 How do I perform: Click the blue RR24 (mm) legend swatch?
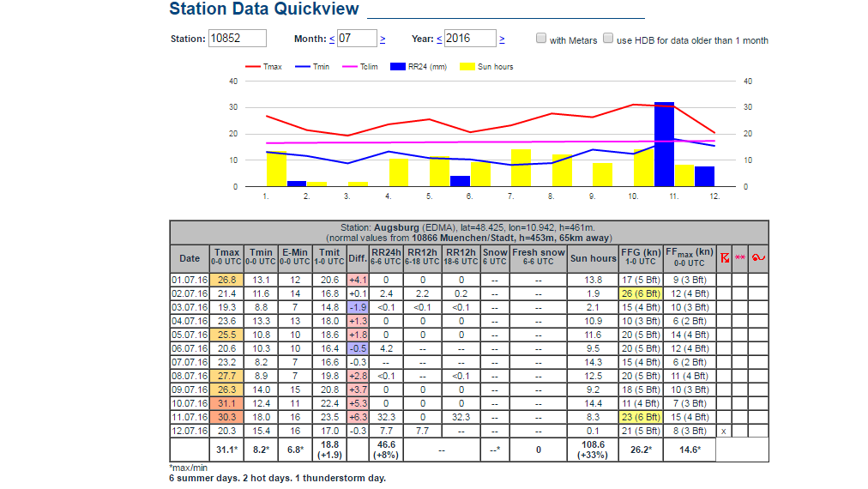point(397,66)
